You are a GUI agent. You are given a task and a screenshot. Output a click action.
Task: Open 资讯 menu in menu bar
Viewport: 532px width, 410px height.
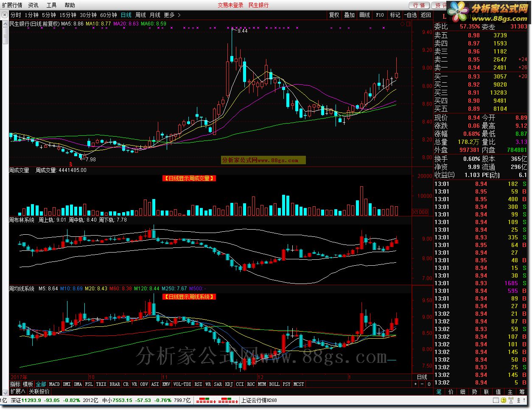click(33, 5)
